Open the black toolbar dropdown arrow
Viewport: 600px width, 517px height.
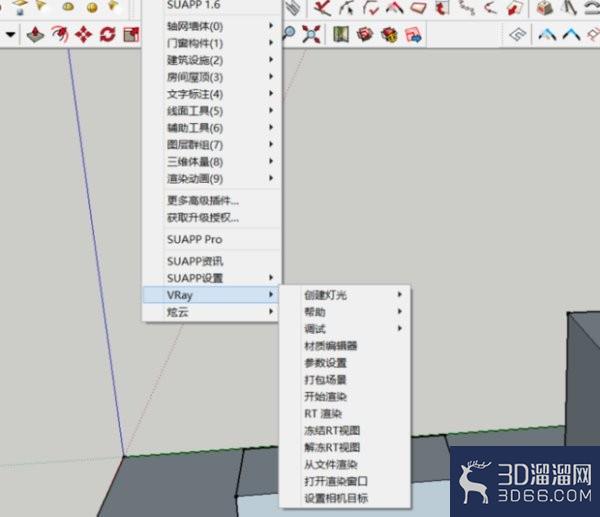[x=10, y=35]
